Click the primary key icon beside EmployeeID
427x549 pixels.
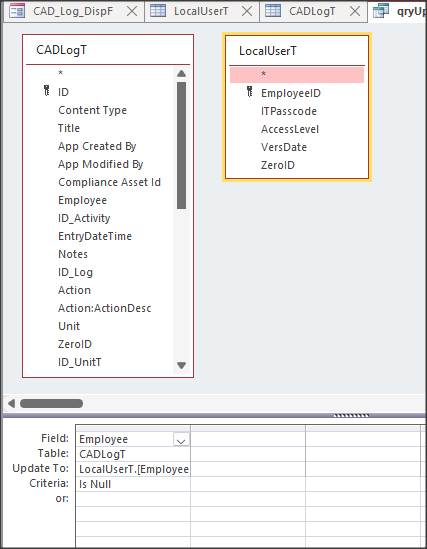point(249,92)
